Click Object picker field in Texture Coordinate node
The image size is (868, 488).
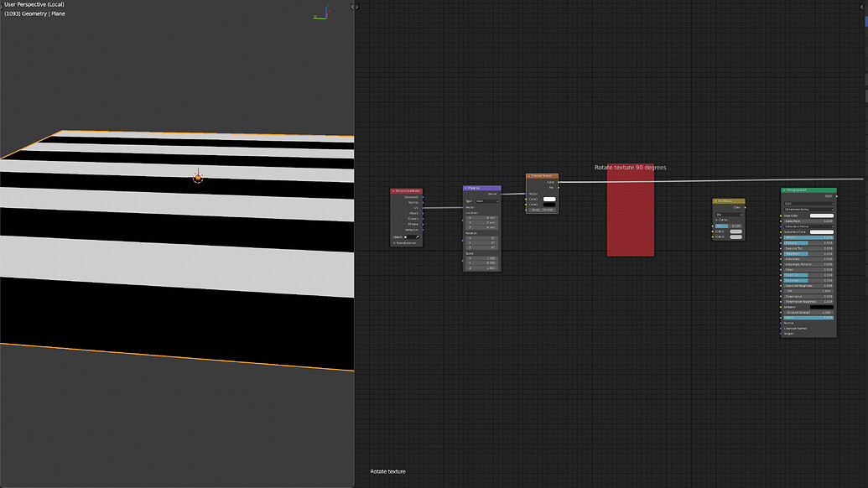[411, 237]
